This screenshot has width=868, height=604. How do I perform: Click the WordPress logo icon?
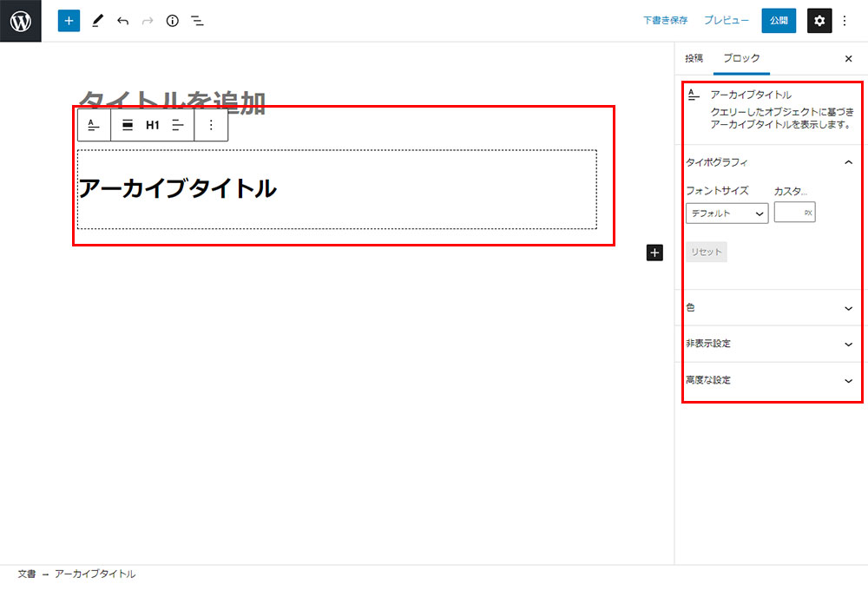pos(21,21)
